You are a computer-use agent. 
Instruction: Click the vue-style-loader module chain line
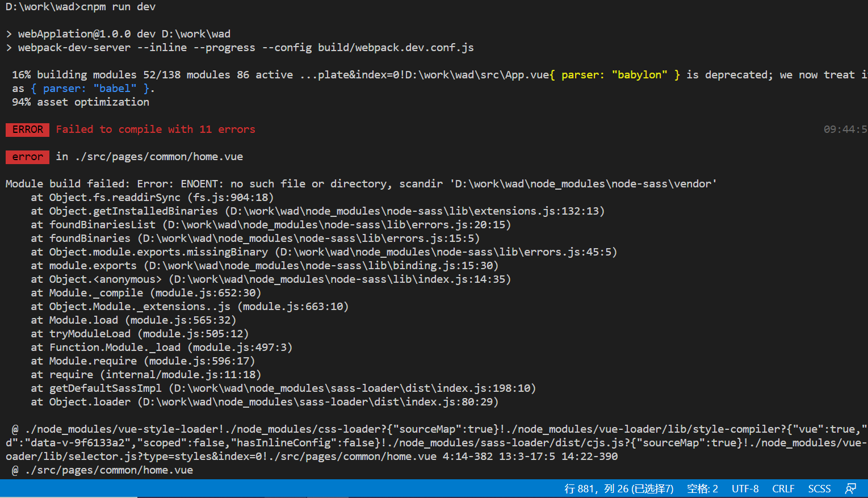(439, 429)
